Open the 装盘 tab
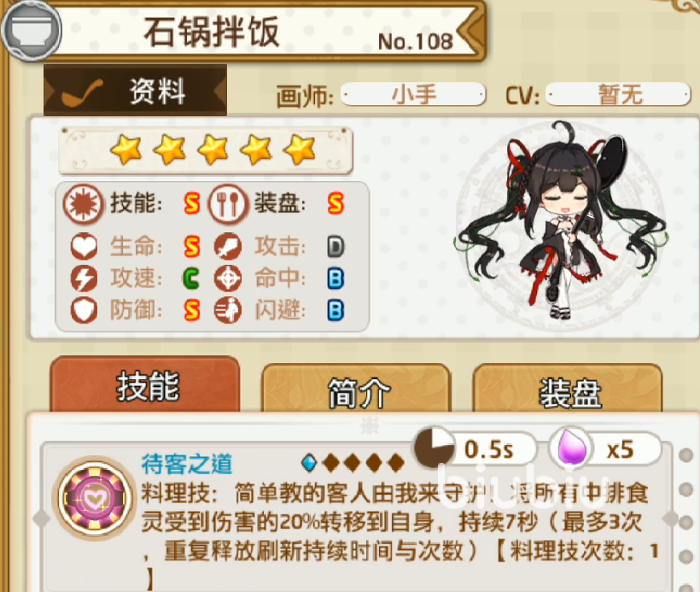The width and height of the screenshot is (700, 592). (568, 390)
